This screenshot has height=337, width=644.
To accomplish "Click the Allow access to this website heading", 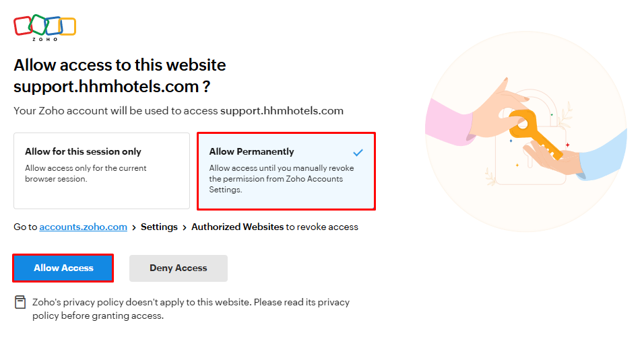I will (x=120, y=65).
